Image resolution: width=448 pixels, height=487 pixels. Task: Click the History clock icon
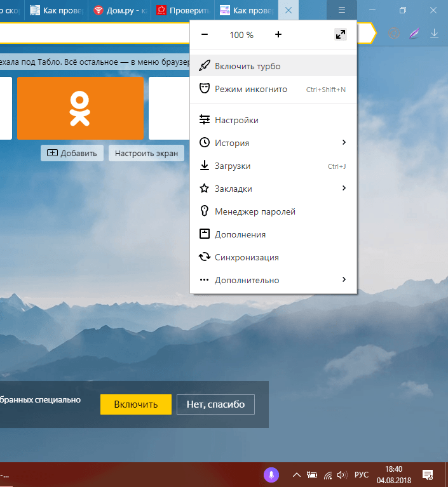coord(204,143)
